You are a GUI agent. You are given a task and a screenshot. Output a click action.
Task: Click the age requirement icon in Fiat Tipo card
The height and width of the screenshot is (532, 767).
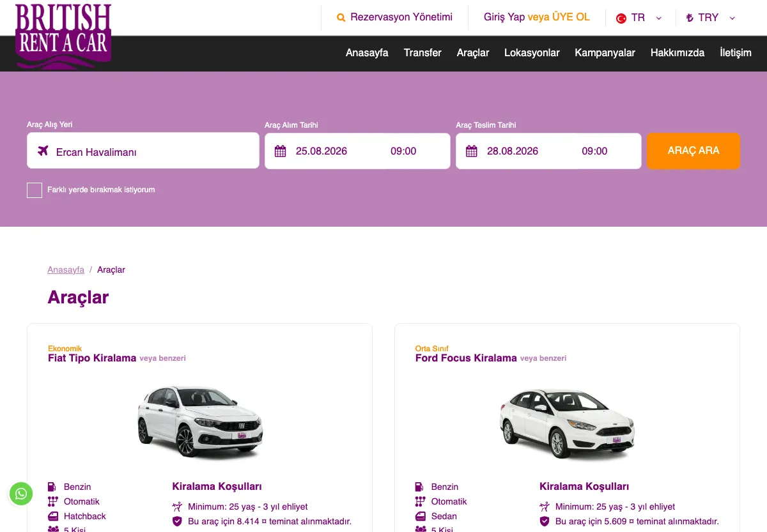178,506
